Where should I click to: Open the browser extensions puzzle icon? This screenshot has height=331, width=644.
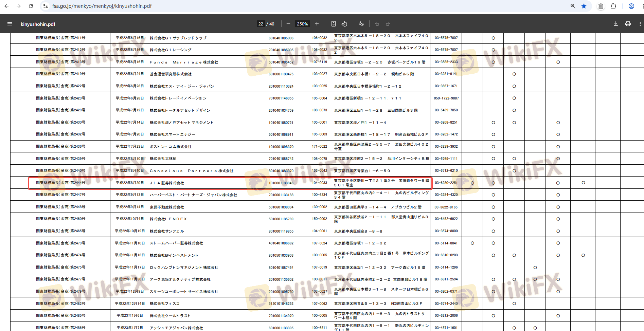tap(613, 6)
